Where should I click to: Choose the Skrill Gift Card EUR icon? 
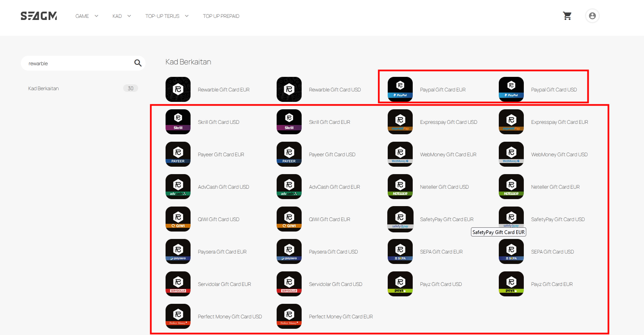tap(289, 122)
